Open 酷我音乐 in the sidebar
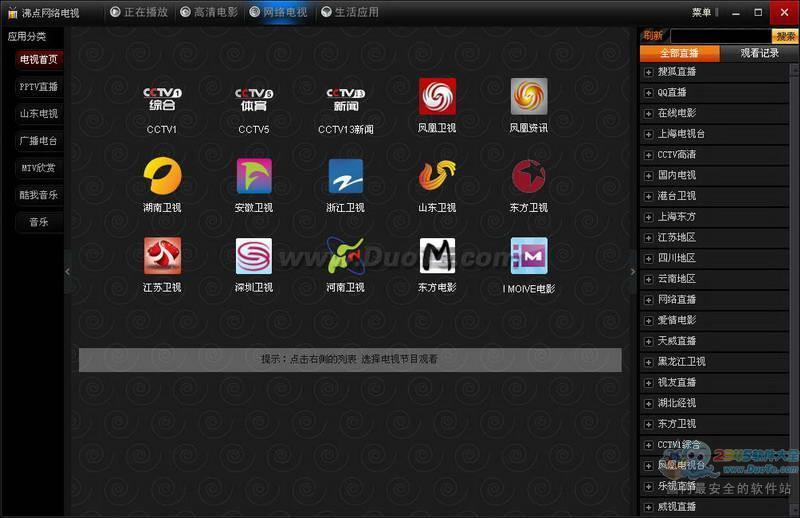 click(x=39, y=195)
